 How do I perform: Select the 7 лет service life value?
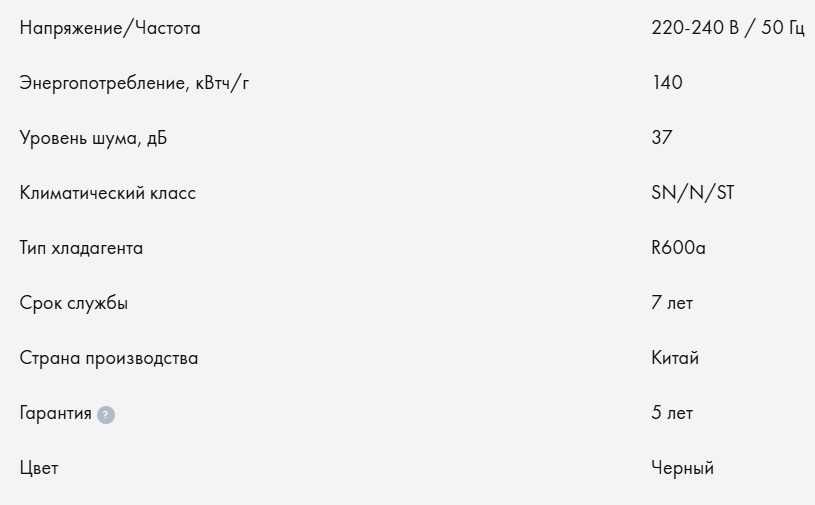pos(672,303)
